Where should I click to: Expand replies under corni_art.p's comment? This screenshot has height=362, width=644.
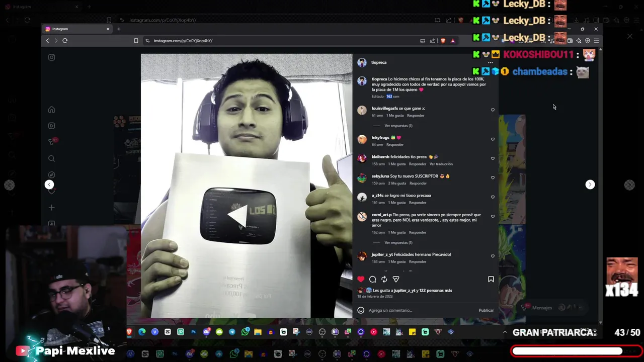tap(398, 242)
